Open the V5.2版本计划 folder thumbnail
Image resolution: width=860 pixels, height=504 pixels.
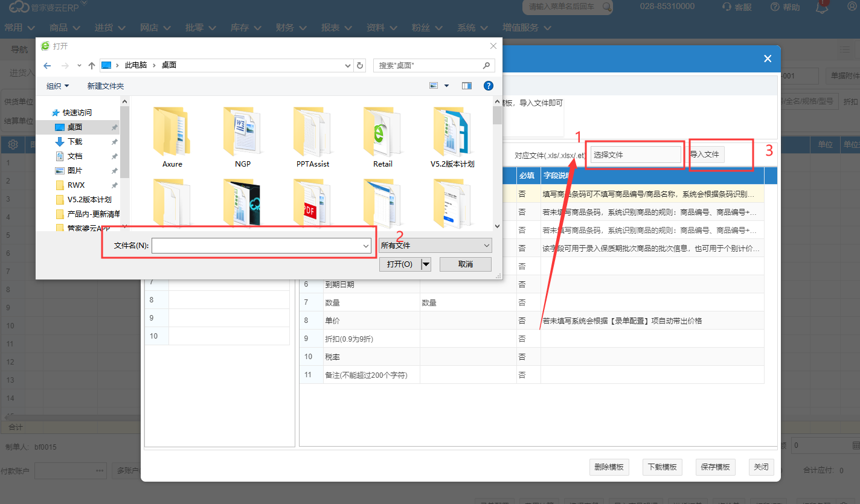pos(452,138)
